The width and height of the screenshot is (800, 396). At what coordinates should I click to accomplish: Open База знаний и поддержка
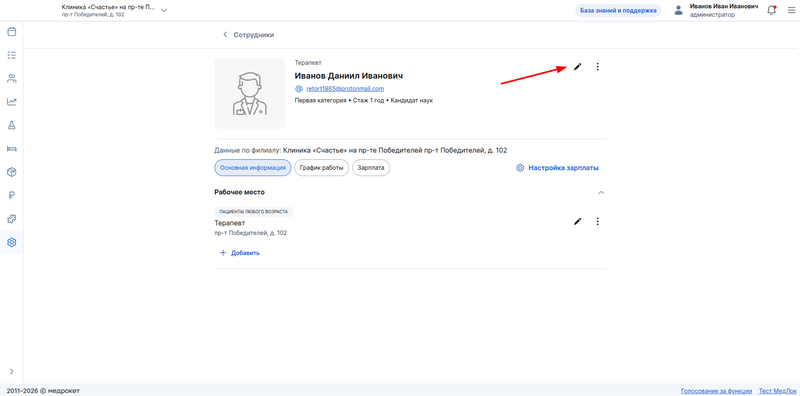pyautogui.click(x=618, y=10)
